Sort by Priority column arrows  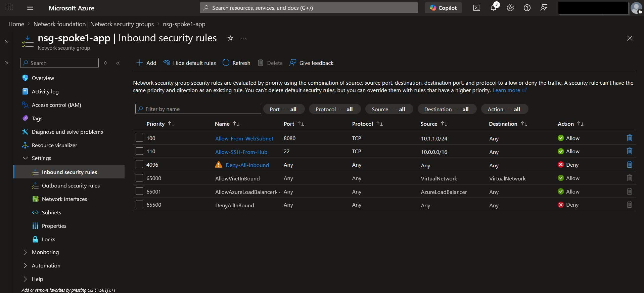point(171,124)
